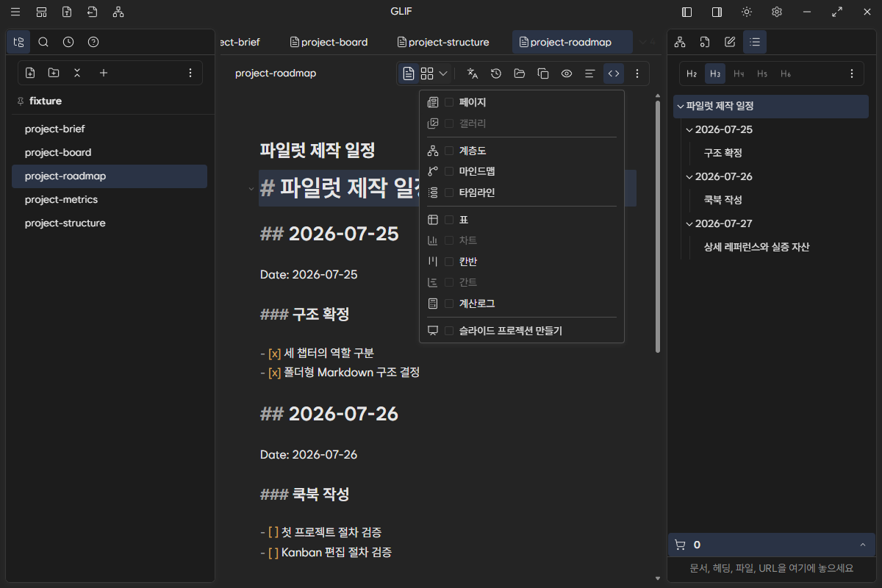Fold the heading chevron in editor
The width and height of the screenshot is (882, 588).
point(251,189)
